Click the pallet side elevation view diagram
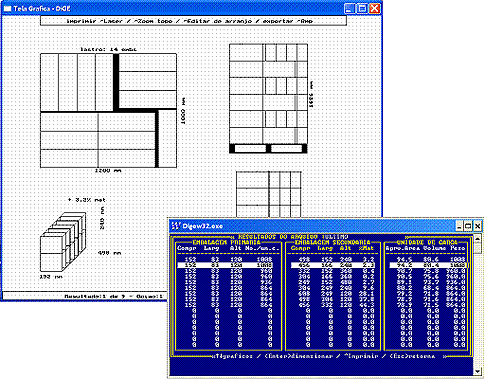The image size is (485, 379). pyautogui.click(x=268, y=99)
